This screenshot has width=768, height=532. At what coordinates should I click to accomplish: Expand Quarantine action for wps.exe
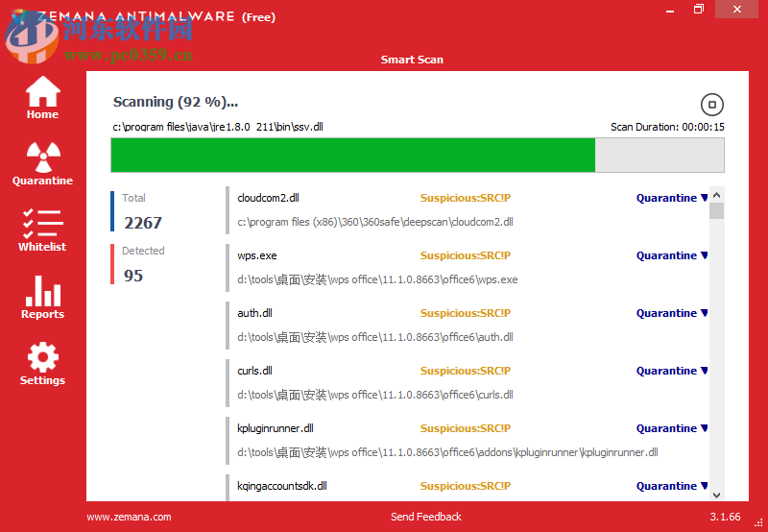671,255
